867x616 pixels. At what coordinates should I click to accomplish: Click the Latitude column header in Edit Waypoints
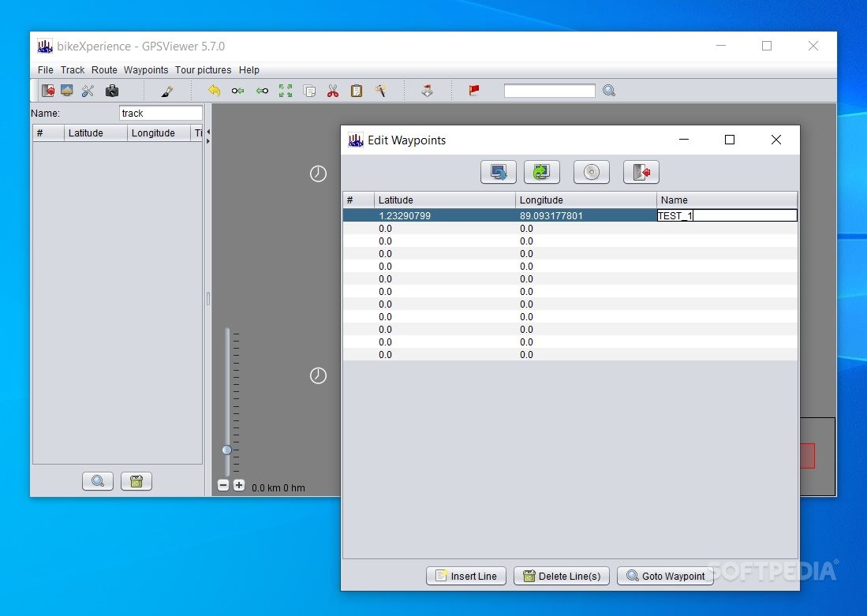pyautogui.click(x=445, y=200)
